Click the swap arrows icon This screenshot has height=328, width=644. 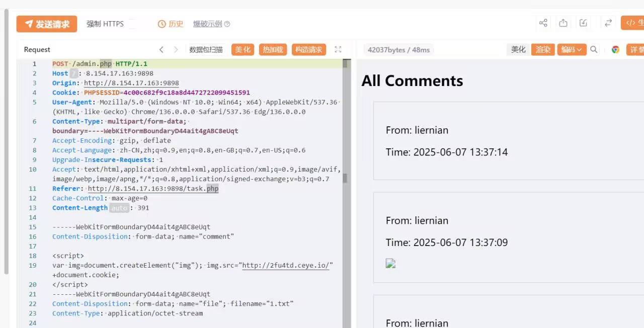[608, 23]
